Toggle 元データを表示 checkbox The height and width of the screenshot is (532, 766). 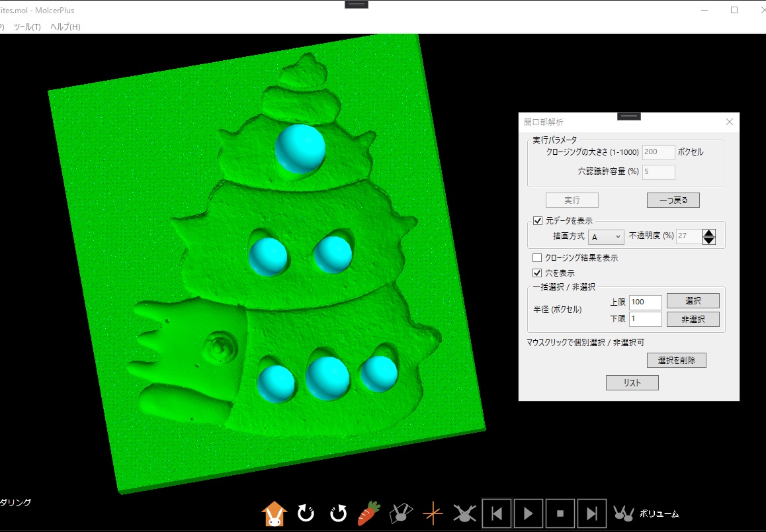click(538, 221)
